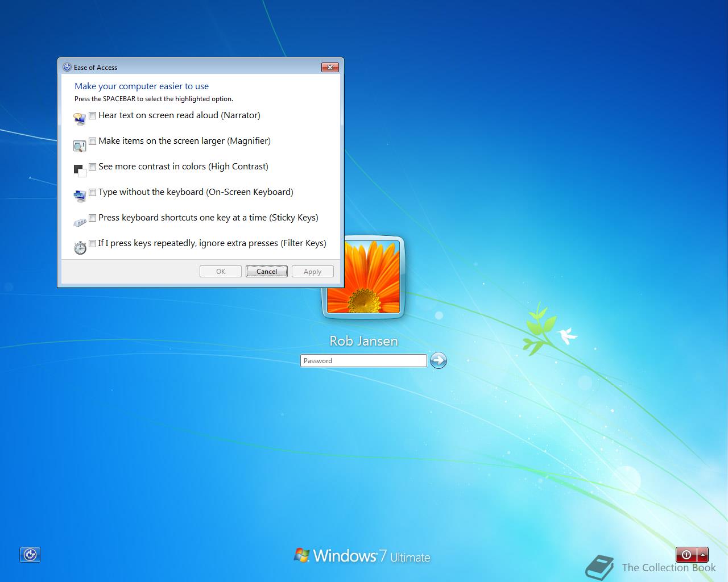Click the Apply button
The height and width of the screenshot is (582, 728).
[x=313, y=272]
